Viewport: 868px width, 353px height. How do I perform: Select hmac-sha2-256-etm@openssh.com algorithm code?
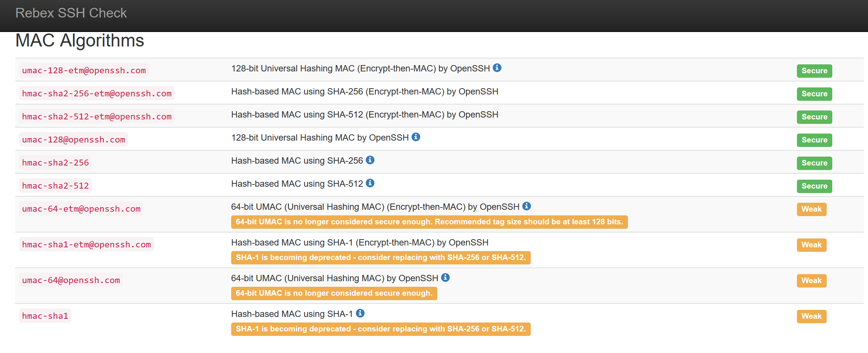[x=97, y=93]
